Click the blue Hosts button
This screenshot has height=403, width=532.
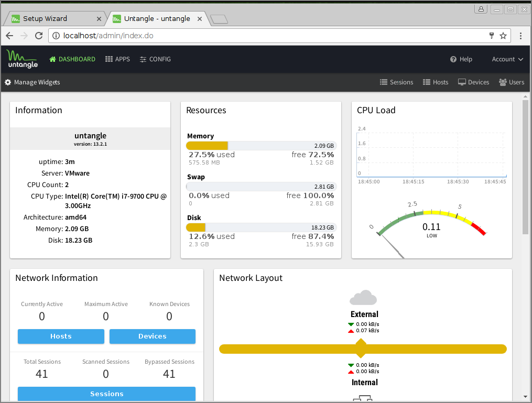[x=61, y=336]
